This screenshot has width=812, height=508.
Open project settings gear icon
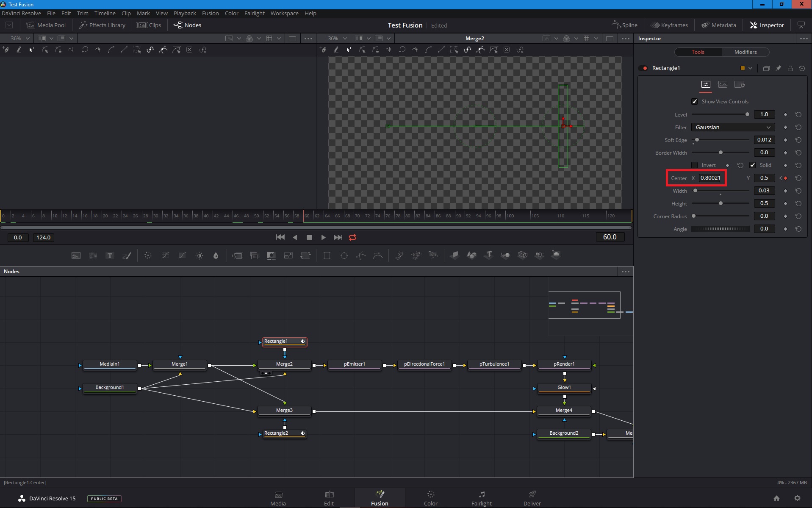coord(797,498)
